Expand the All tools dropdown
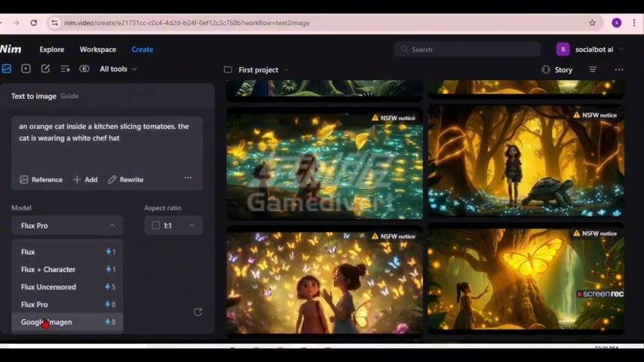644x362 pixels. 118,69
